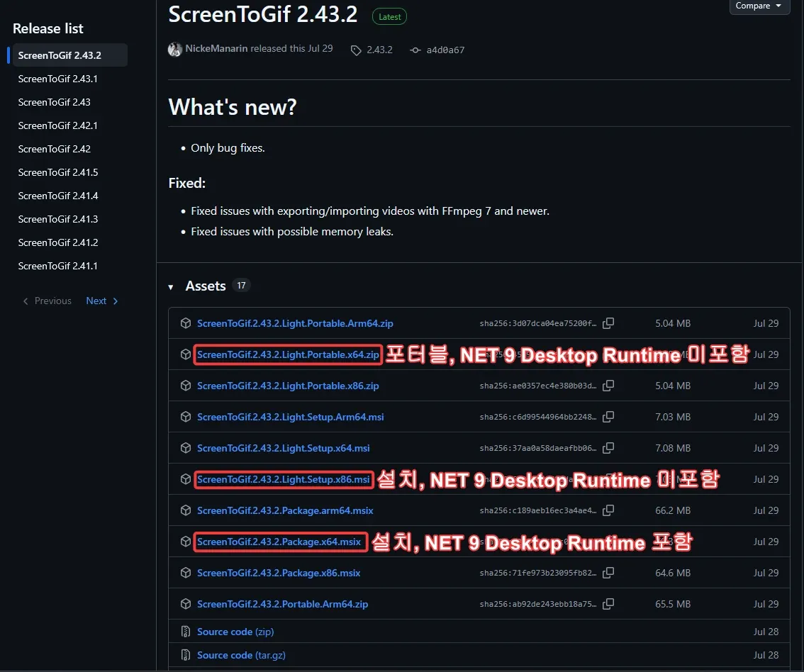The height and width of the screenshot is (672, 804).
Task: Download ScreenToGif.2.43.2.Light.Setup.Arm64.msi
Action: pos(290,417)
